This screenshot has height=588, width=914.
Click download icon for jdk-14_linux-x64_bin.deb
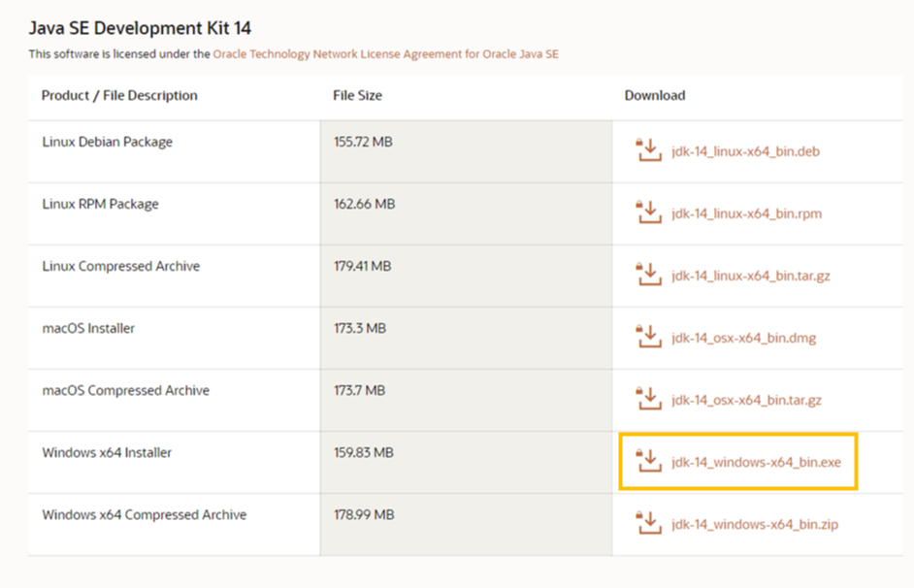(x=648, y=150)
